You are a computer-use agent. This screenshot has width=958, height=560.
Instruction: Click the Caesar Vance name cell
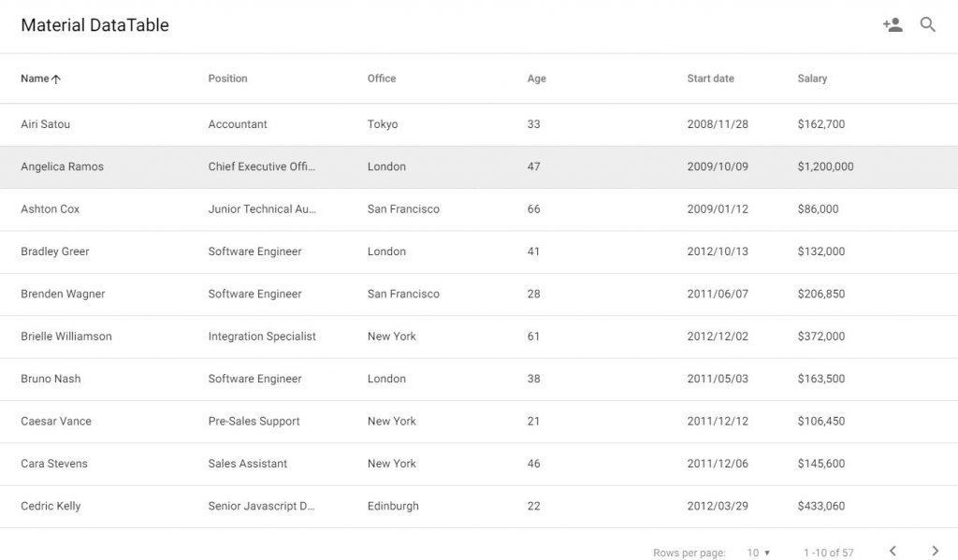tap(56, 421)
